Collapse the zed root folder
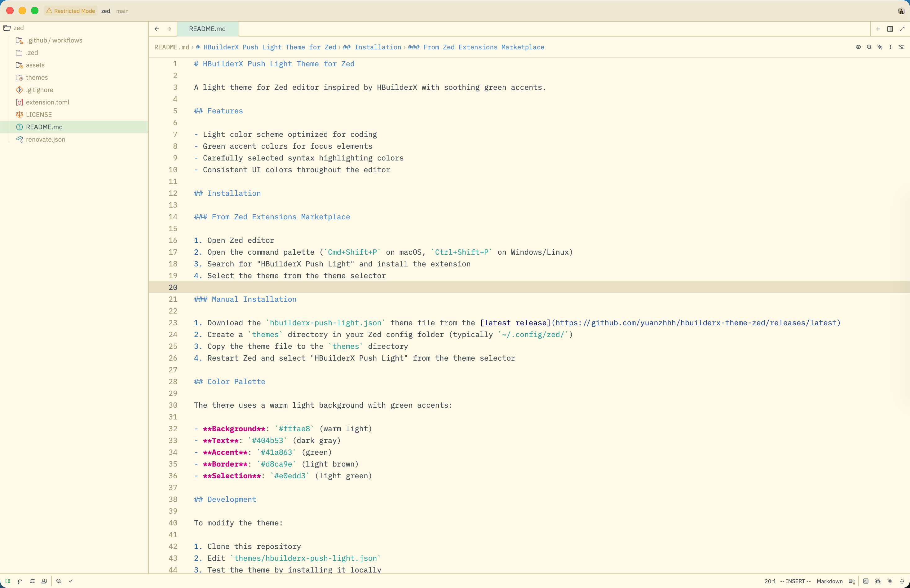Image resolution: width=910 pixels, height=588 pixels. coord(74,28)
